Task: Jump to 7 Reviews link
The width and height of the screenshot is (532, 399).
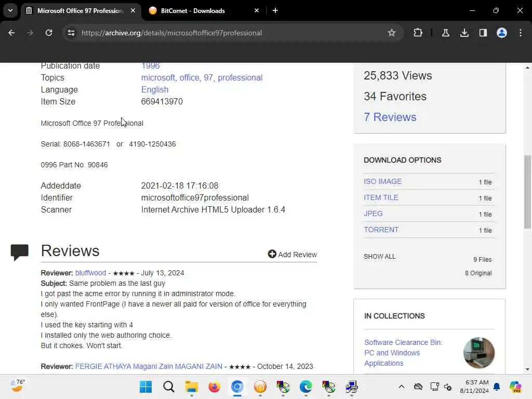Action: [390, 117]
